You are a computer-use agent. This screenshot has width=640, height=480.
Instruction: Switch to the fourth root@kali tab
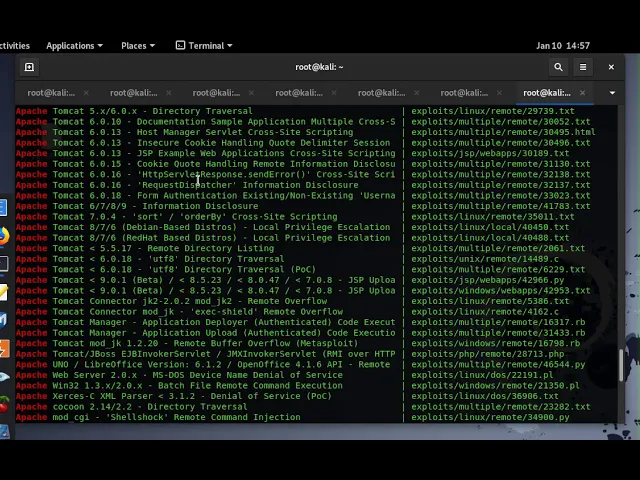299,93
